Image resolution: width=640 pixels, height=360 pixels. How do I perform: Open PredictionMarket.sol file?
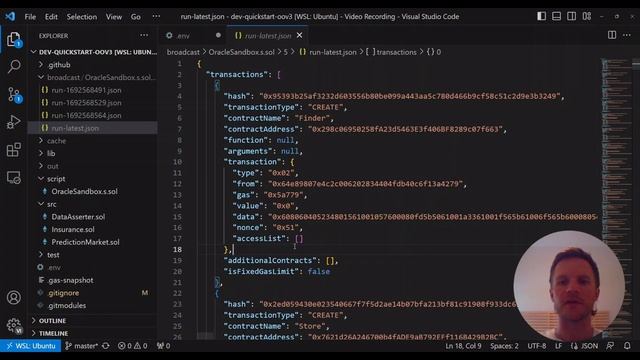(94, 242)
